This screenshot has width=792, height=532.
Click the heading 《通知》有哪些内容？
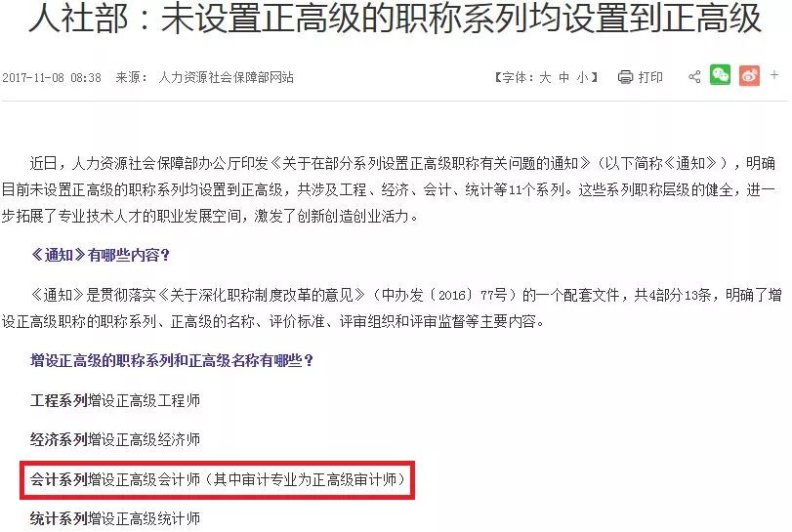(100, 255)
